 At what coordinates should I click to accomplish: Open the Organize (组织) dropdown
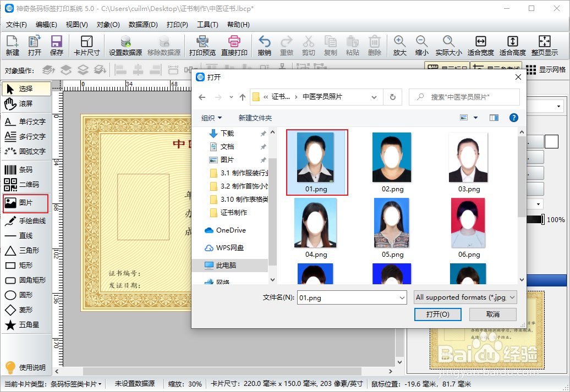[211, 118]
